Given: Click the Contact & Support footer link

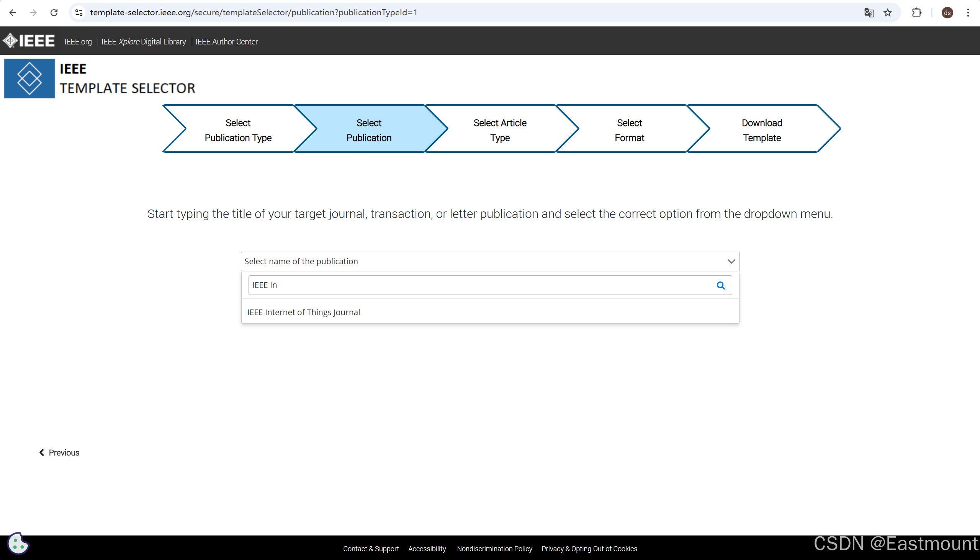Looking at the screenshot, I should [x=371, y=549].
